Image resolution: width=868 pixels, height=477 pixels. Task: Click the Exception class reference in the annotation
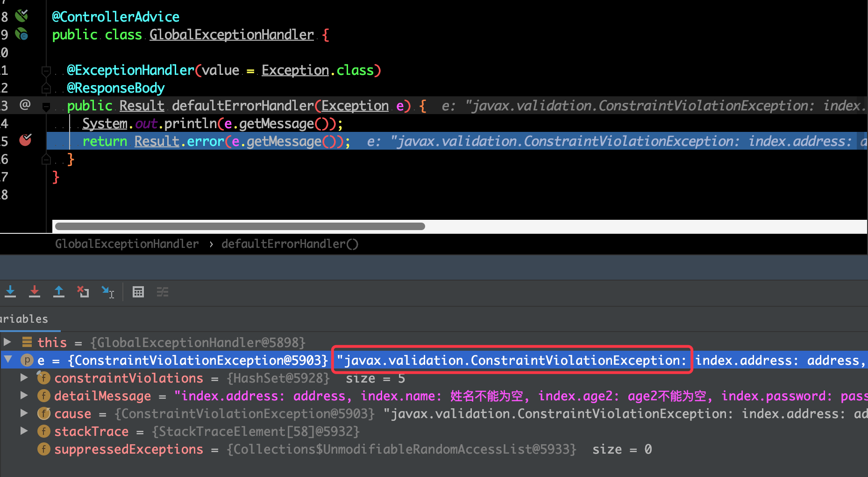[x=295, y=70]
